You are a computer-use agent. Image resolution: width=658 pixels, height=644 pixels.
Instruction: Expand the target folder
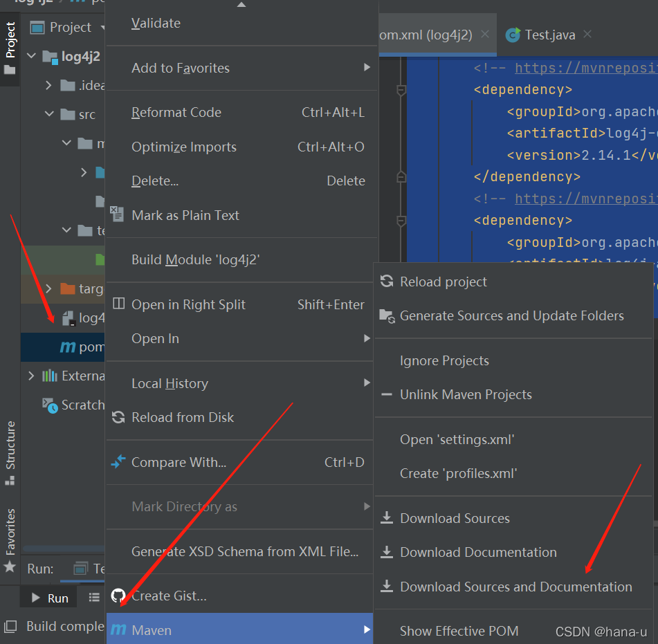coord(48,288)
